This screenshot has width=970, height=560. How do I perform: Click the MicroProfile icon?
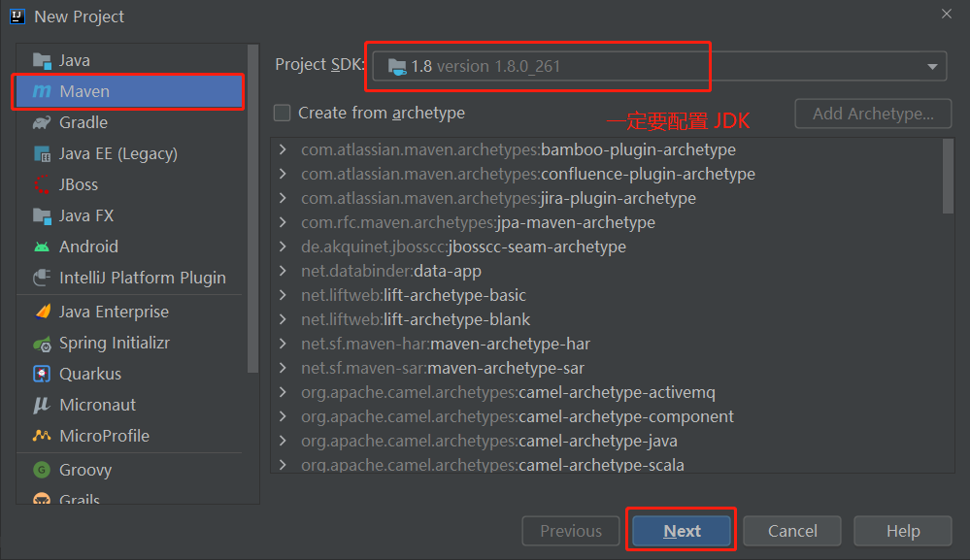42,436
